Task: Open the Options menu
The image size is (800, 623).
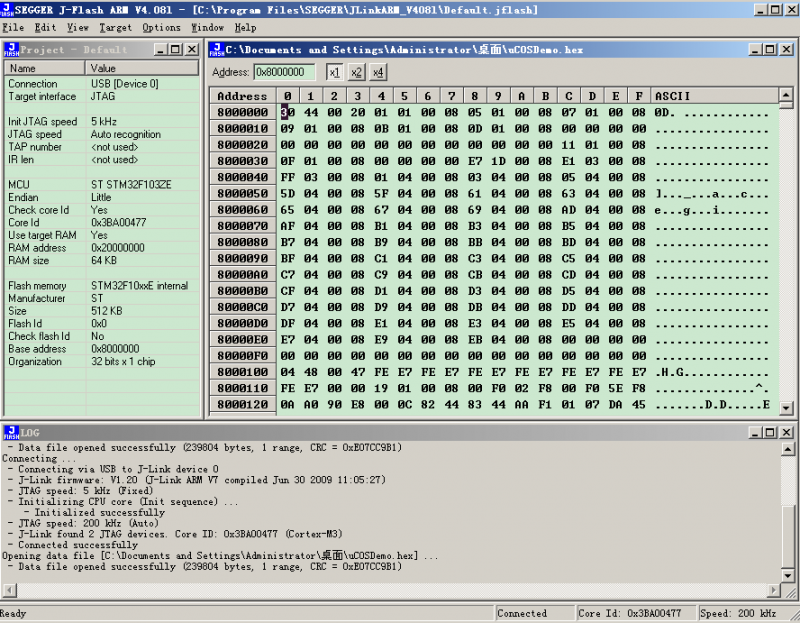Action: (x=161, y=27)
